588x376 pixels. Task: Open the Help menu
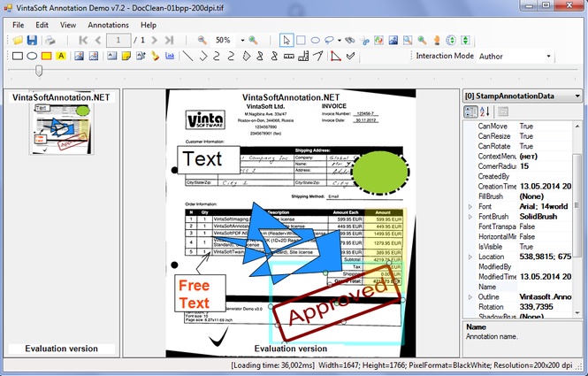tap(149, 25)
